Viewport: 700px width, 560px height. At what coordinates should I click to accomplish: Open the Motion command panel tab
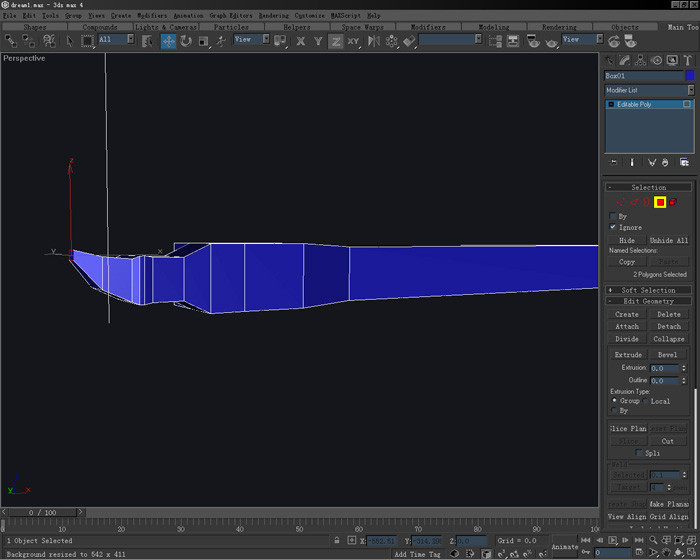click(x=656, y=60)
